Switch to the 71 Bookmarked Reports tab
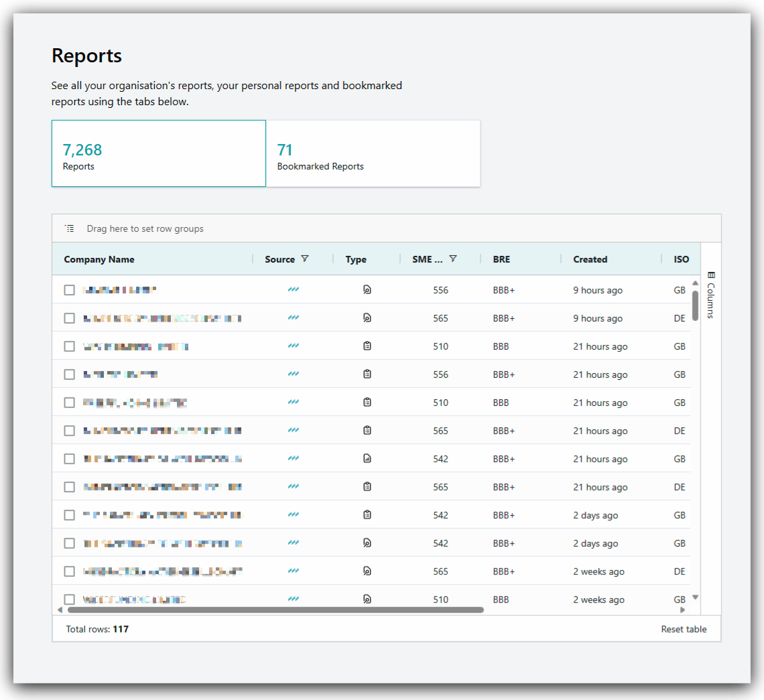This screenshot has height=700, width=764. (373, 153)
